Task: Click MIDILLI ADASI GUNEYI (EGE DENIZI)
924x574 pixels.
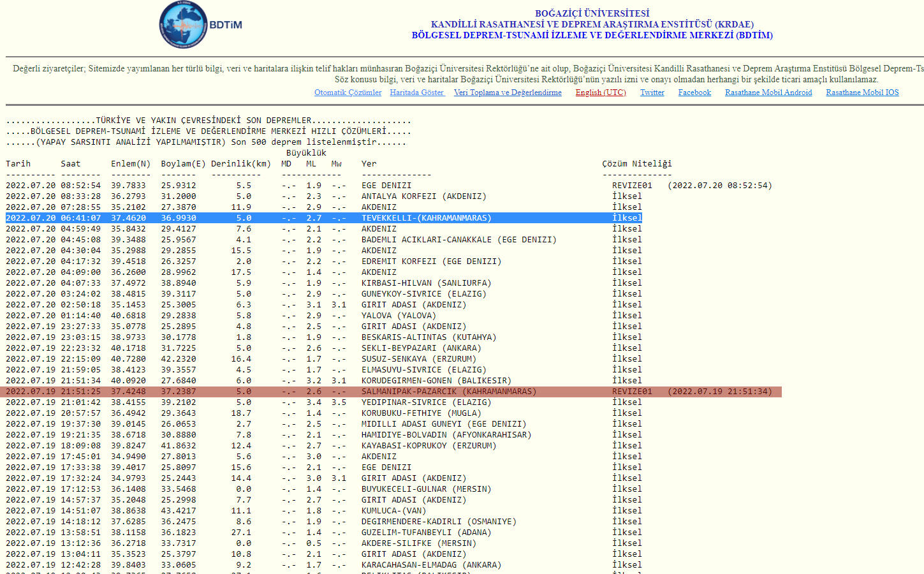Action: (444, 424)
